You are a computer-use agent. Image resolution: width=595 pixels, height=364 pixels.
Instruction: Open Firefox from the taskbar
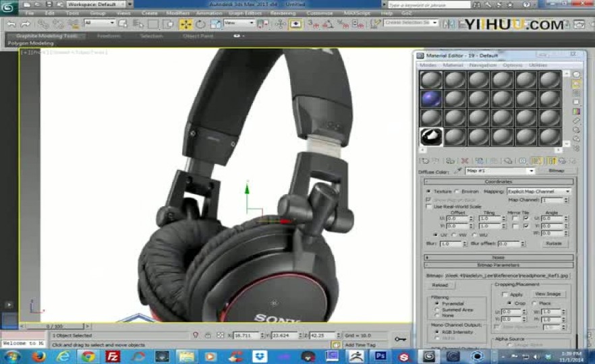(38, 357)
